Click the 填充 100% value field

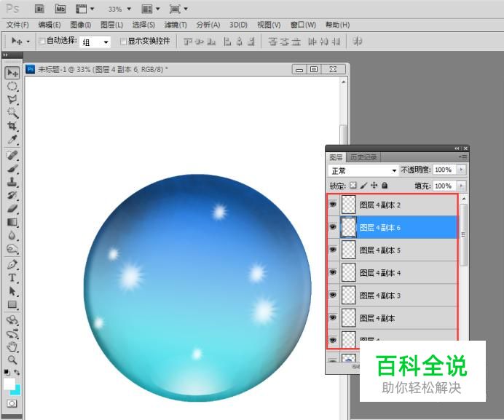click(x=444, y=186)
